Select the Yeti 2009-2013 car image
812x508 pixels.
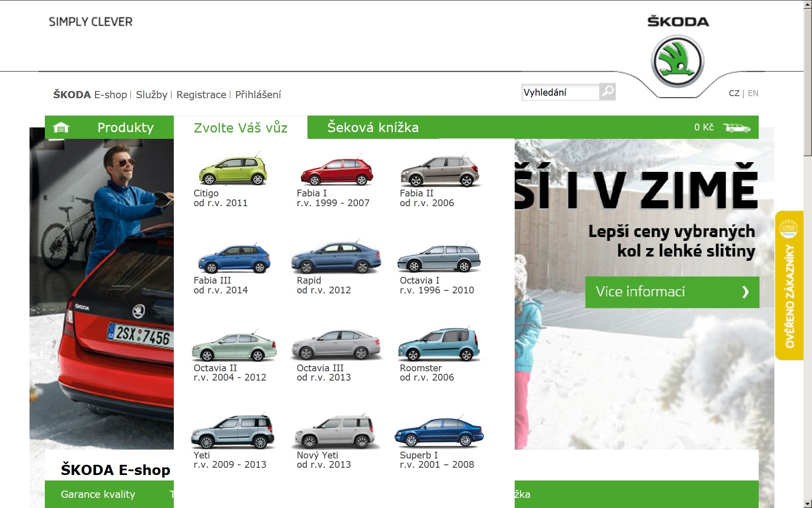coord(233,431)
